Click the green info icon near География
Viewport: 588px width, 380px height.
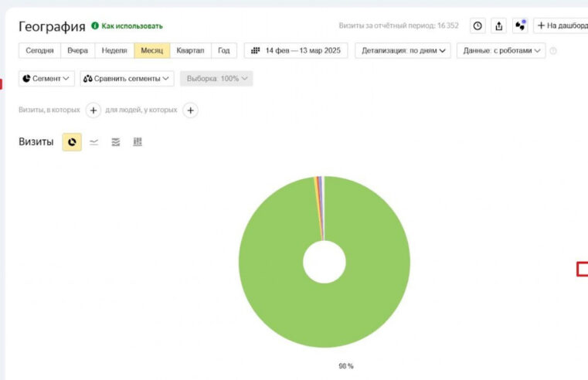click(x=95, y=25)
